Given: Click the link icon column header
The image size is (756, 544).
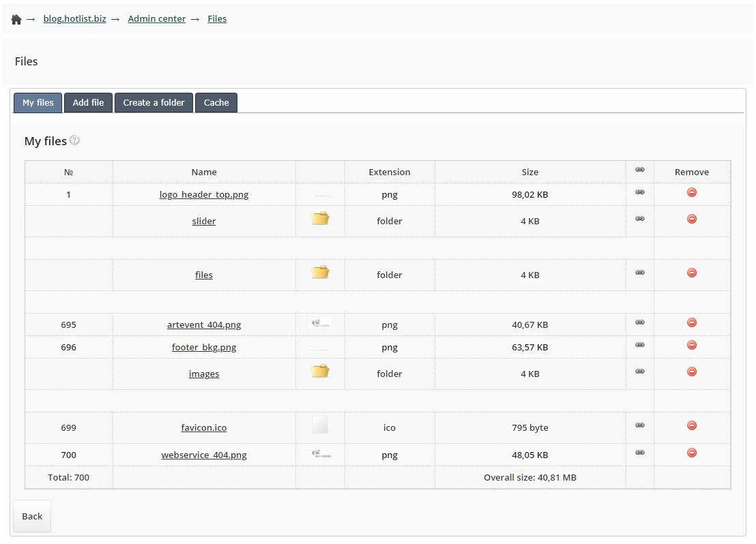Looking at the screenshot, I should point(640,170).
